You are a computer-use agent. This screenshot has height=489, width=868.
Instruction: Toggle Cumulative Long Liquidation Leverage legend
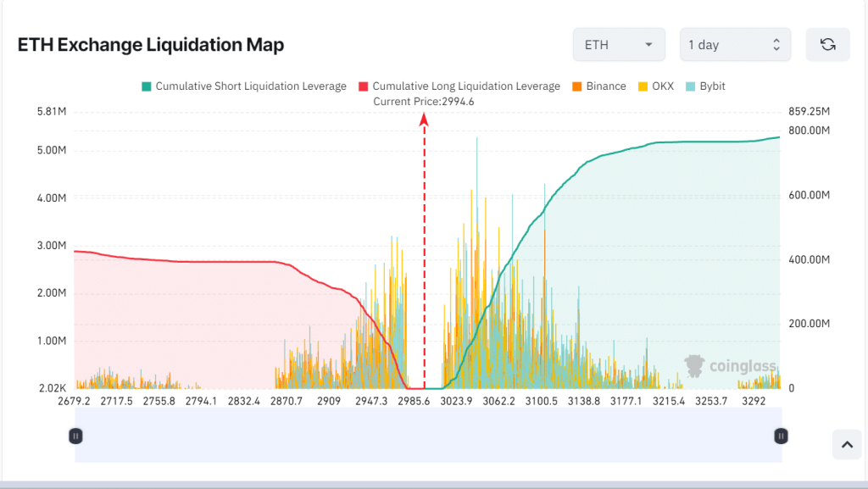point(459,86)
